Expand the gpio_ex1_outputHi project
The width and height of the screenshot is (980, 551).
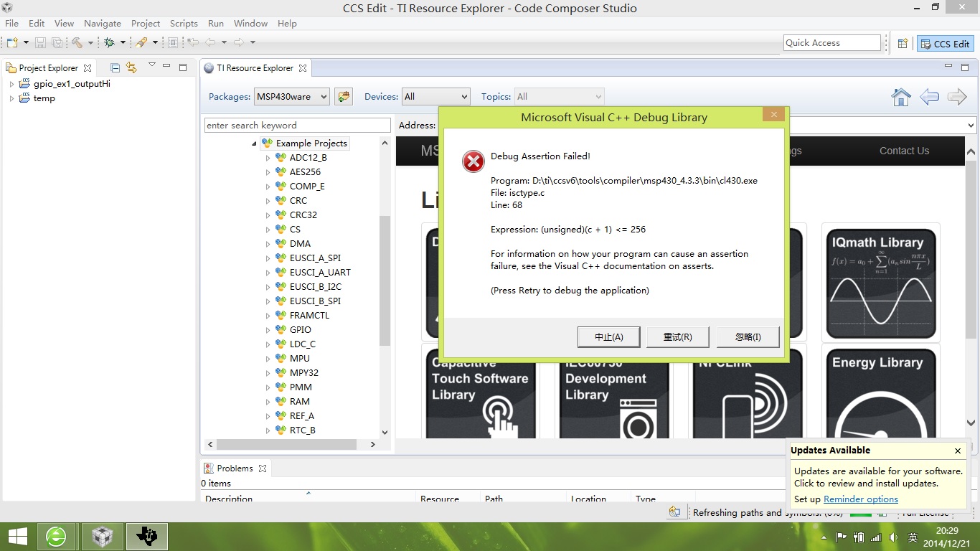[x=11, y=84]
